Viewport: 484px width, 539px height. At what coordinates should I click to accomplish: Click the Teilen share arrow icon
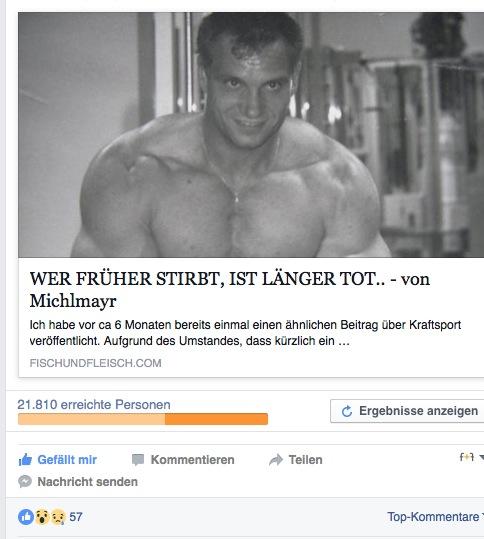[276, 460]
